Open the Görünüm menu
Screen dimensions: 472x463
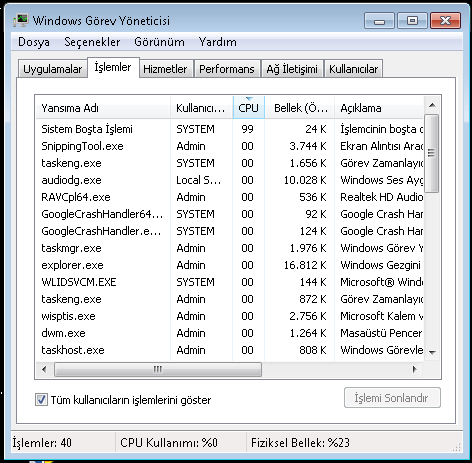(159, 42)
